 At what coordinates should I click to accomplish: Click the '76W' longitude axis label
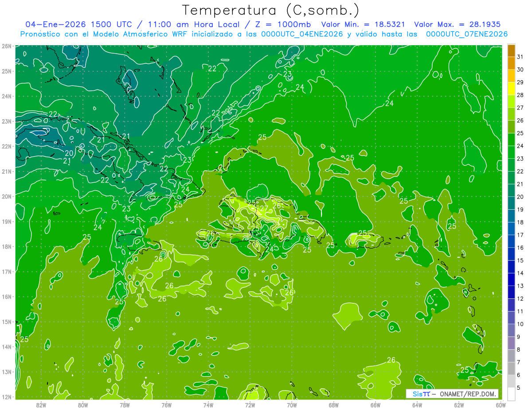click(x=166, y=405)
